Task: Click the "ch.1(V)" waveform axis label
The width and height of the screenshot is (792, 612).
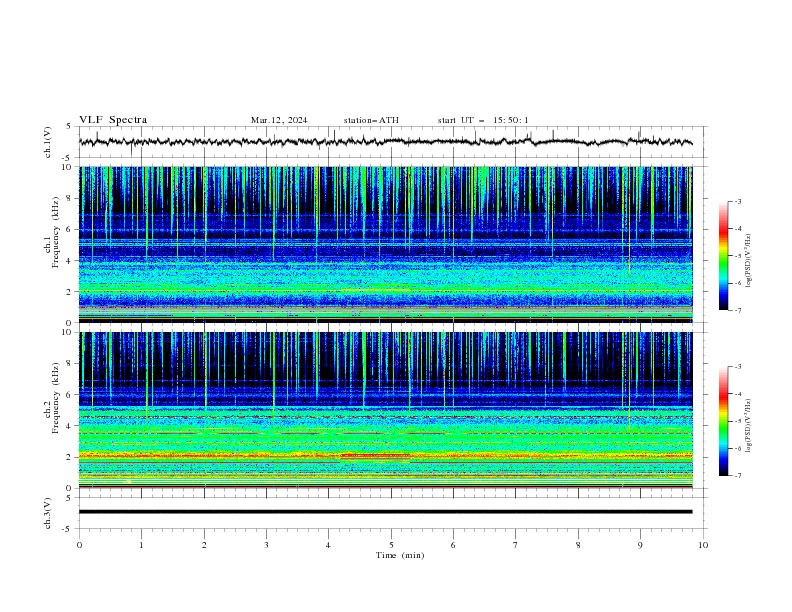Action: (48, 142)
